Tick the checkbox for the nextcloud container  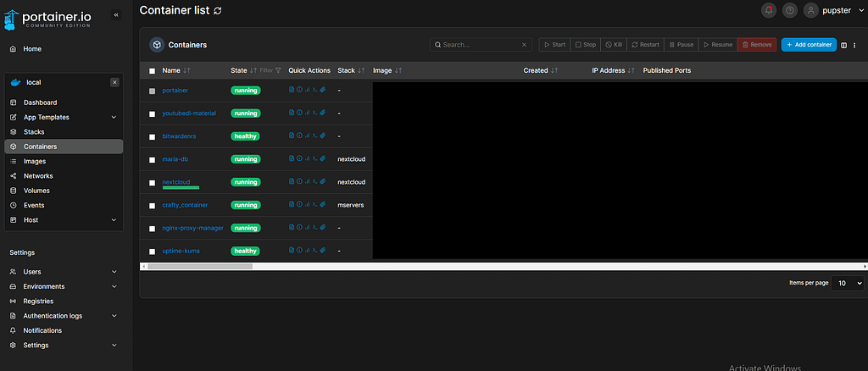(153, 182)
